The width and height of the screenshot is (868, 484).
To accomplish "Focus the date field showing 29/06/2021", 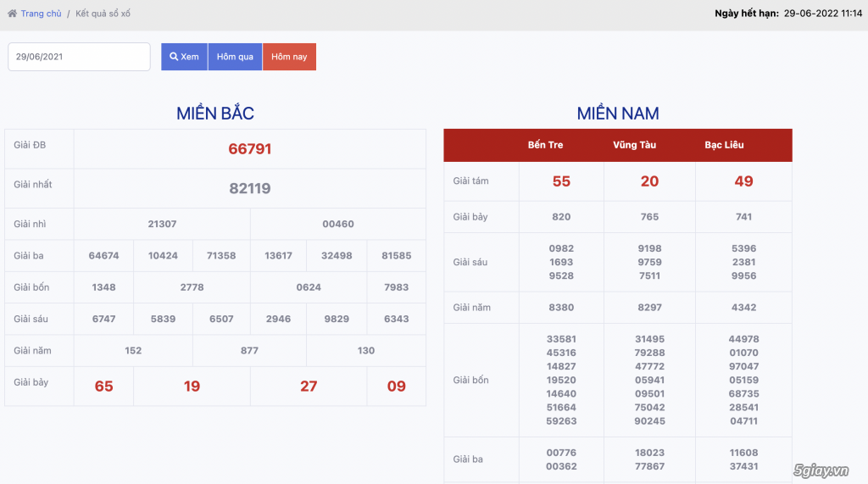I will click(79, 57).
